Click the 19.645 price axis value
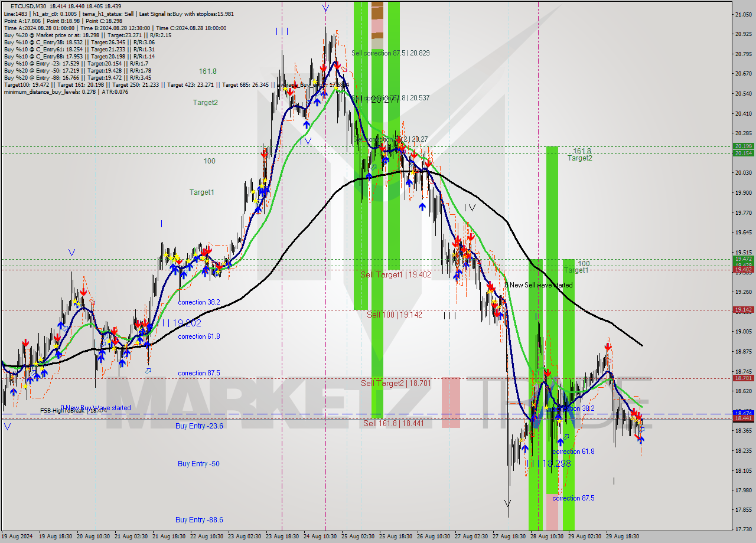This screenshot has width=756, height=543. click(x=744, y=232)
